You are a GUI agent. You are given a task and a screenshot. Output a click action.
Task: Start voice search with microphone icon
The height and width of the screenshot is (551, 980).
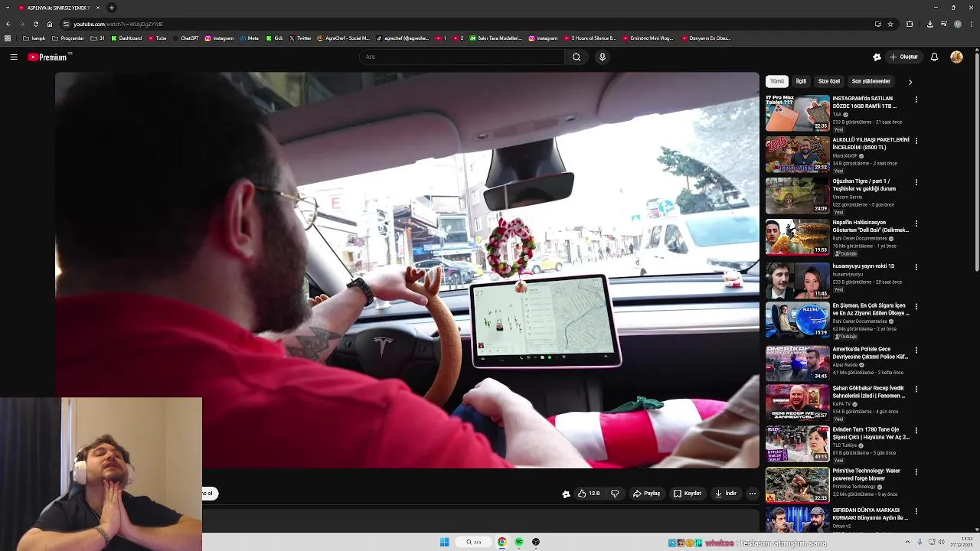click(603, 57)
